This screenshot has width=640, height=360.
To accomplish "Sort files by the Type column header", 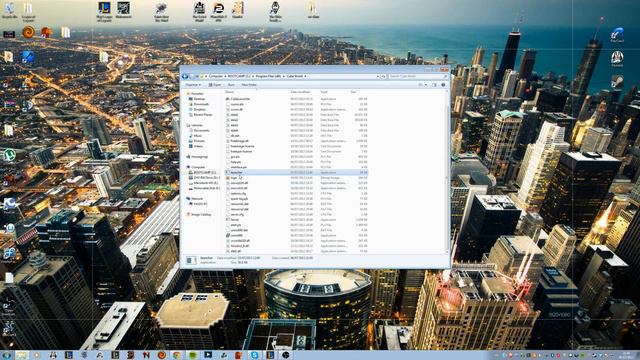I will coord(324,92).
